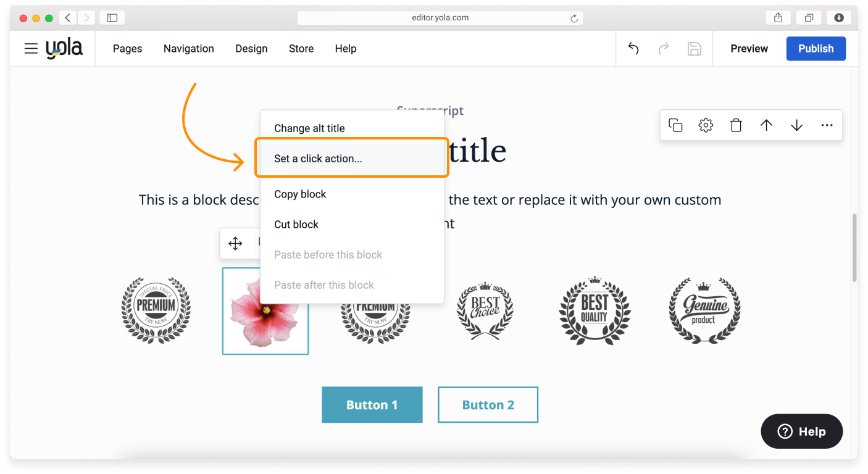Select 'Copy block' in context menu

tap(300, 194)
